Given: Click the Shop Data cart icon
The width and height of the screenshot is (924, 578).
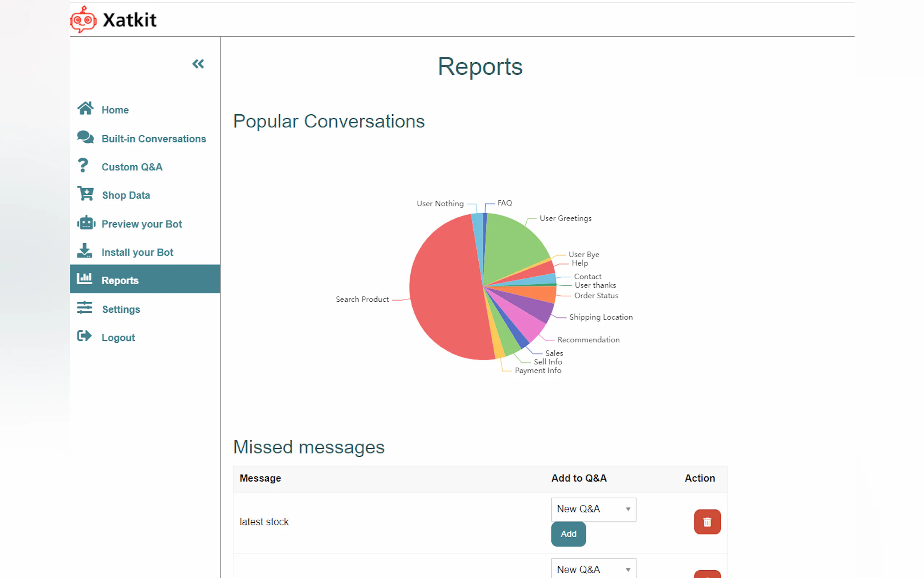Looking at the screenshot, I should tap(85, 194).
